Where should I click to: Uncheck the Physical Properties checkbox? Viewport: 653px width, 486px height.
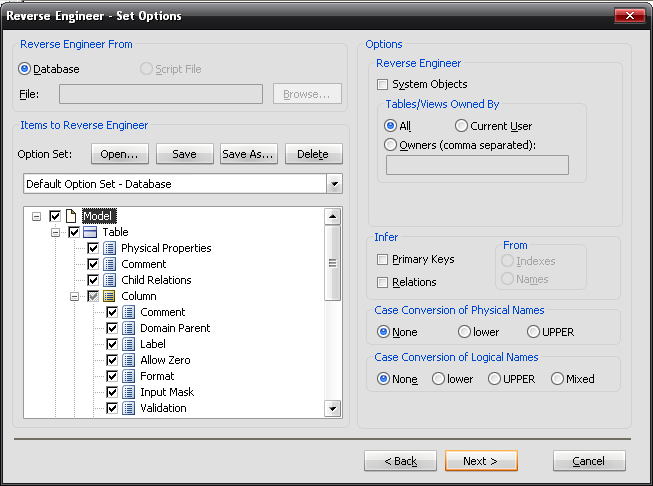(93, 248)
